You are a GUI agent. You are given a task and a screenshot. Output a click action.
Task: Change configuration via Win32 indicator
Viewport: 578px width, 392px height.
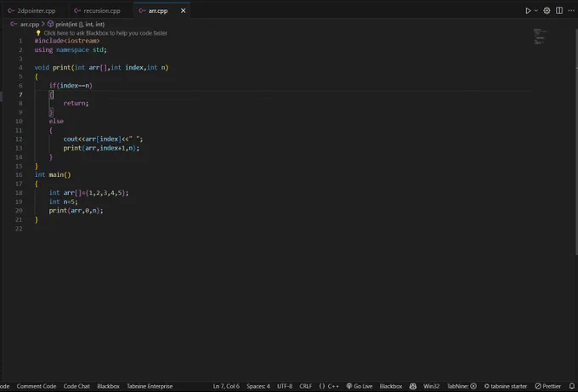[431, 386]
